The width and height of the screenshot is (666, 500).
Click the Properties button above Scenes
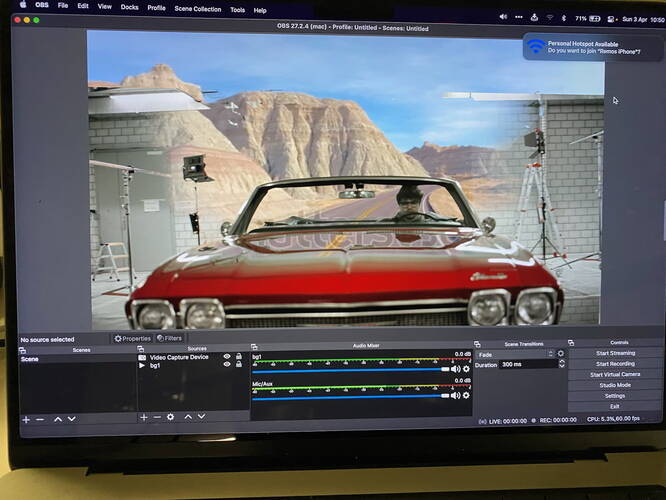click(x=133, y=339)
